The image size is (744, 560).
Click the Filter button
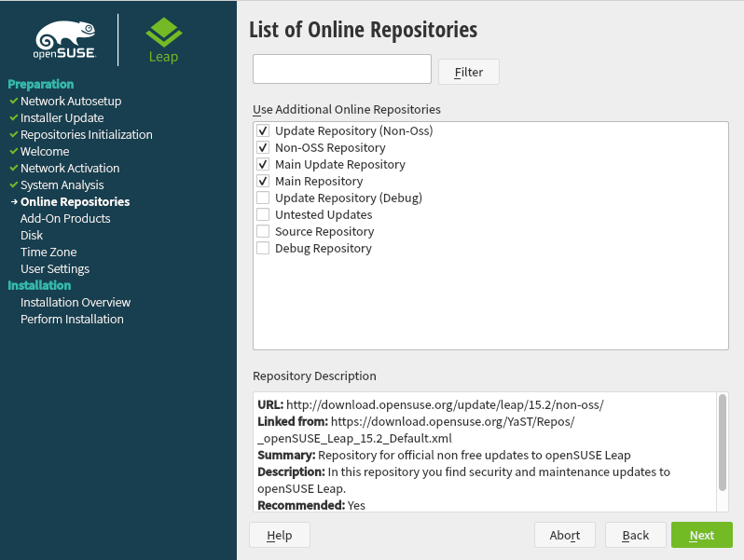468,72
